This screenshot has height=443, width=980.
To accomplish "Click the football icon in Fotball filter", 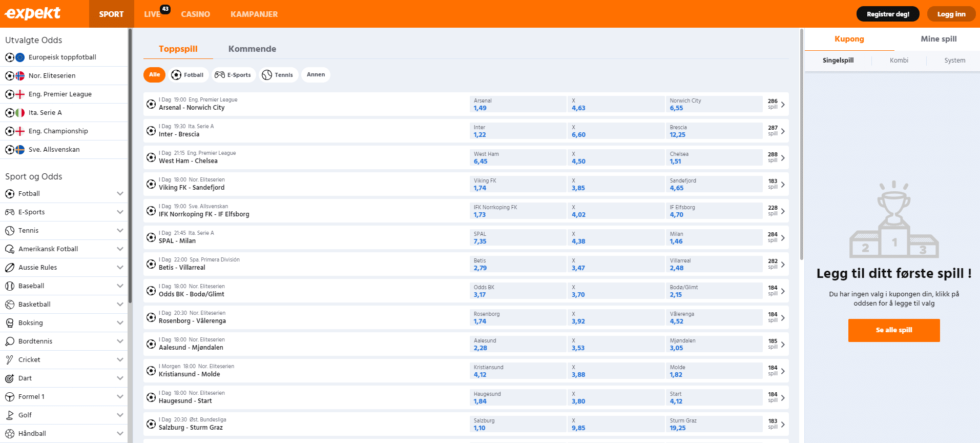I will [176, 75].
